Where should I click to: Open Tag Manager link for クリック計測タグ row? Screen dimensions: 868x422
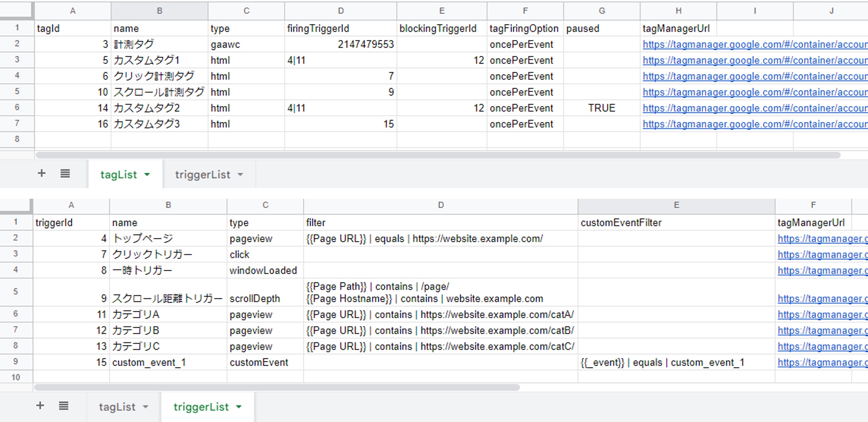coord(755,76)
